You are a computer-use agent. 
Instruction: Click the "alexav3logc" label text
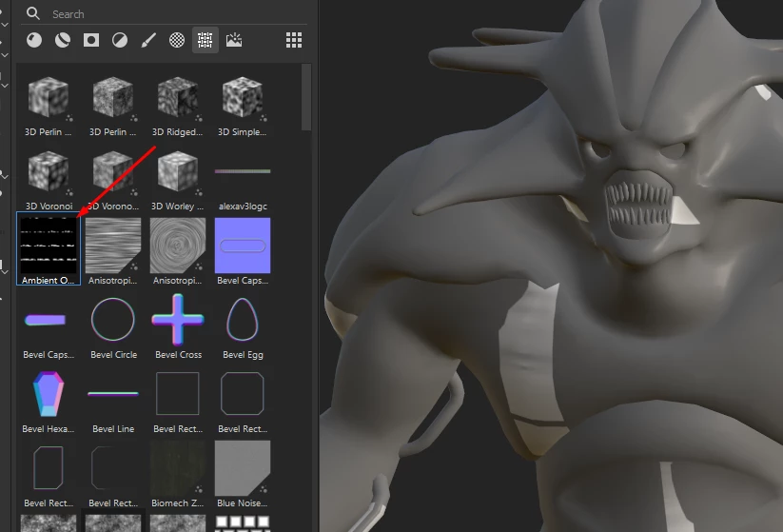point(243,207)
